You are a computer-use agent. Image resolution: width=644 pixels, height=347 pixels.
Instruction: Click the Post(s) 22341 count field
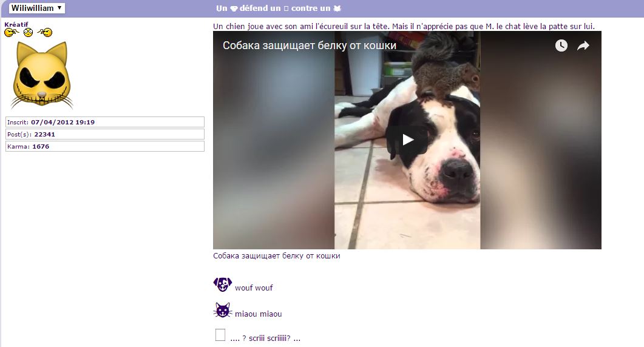click(x=105, y=134)
